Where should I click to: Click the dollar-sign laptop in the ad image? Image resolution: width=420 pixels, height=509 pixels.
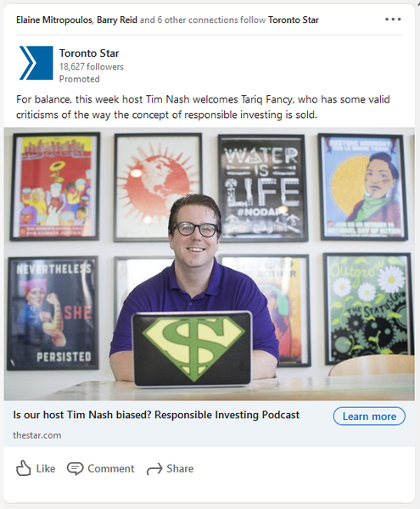click(192, 349)
